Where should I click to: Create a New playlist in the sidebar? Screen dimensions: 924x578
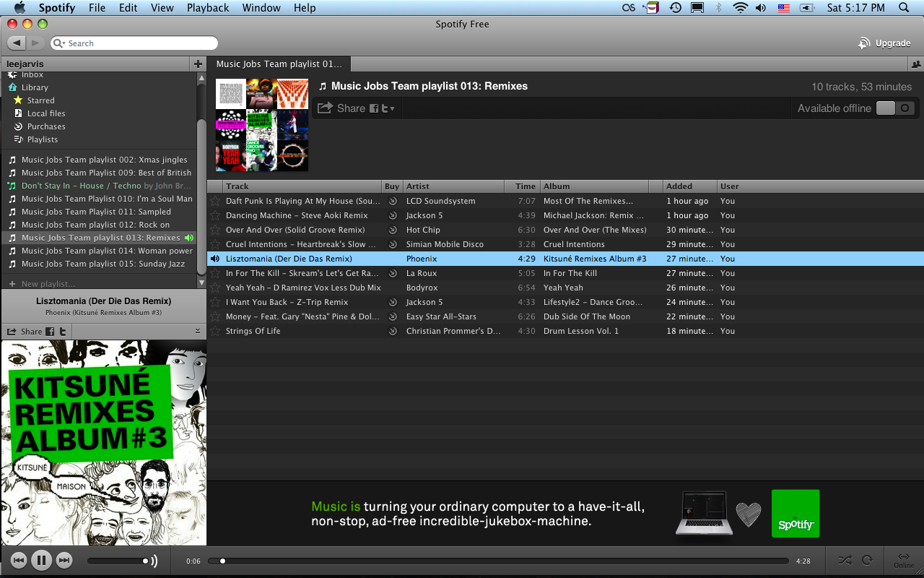[42, 284]
